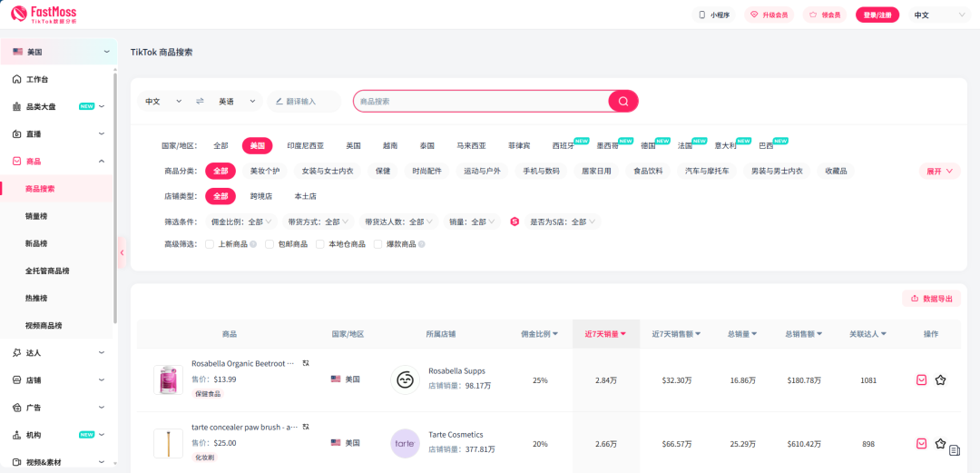The height and width of the screenshot is (473, 980).
Task: Collapse the sidebar using the pink arrow handle
Action: pyautogui.click(x=122, y=252)
